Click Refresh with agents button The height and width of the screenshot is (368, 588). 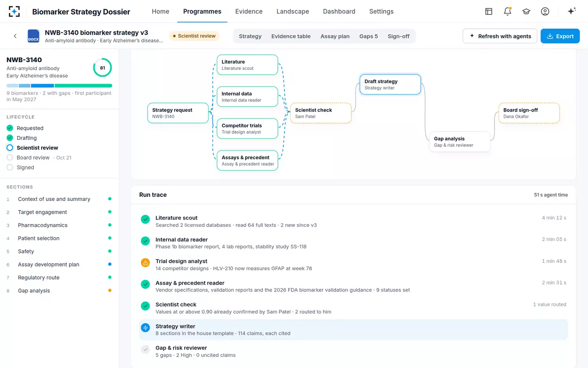pos(500,36)
